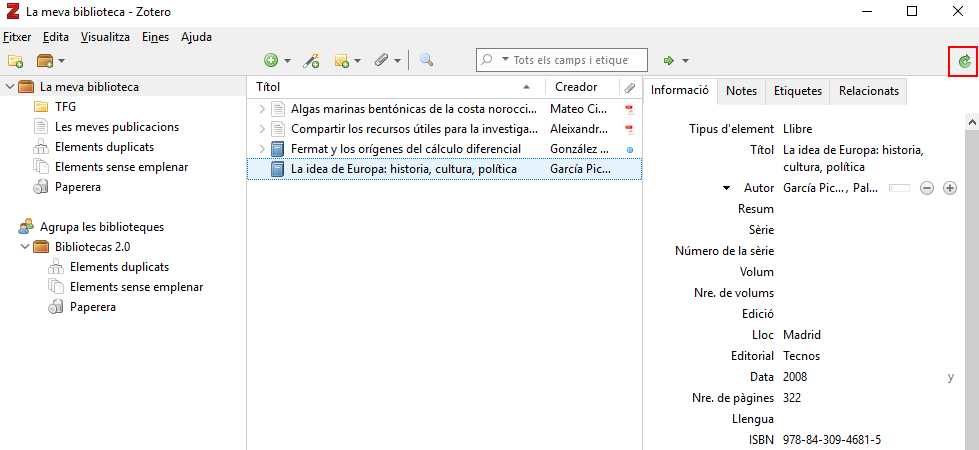Select the TFG collection

pos(66,107)
